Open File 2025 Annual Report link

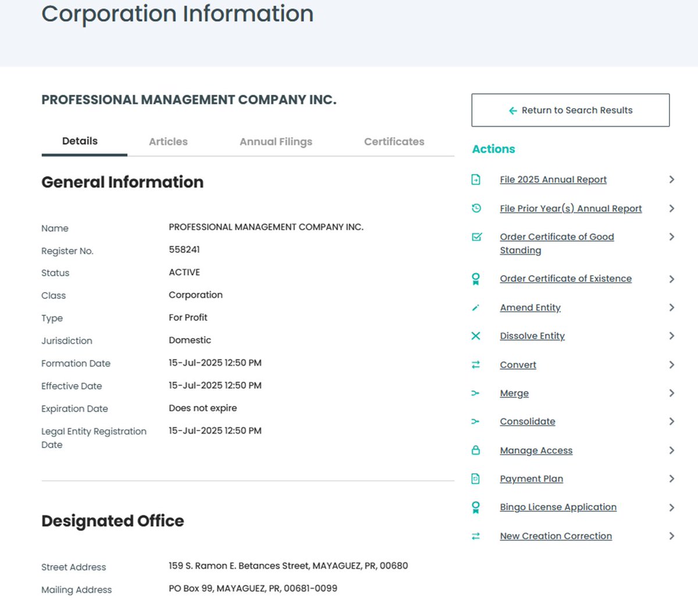point(553,180)
